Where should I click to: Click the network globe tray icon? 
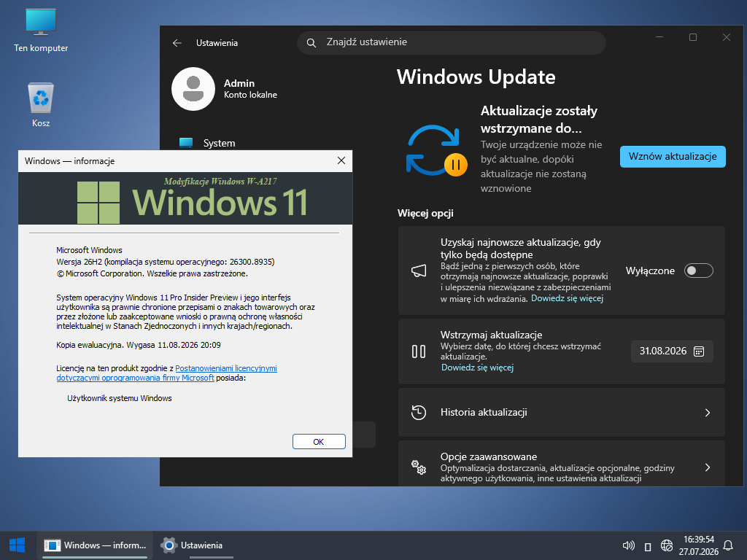pyautogui.click(x=667, y=545)
